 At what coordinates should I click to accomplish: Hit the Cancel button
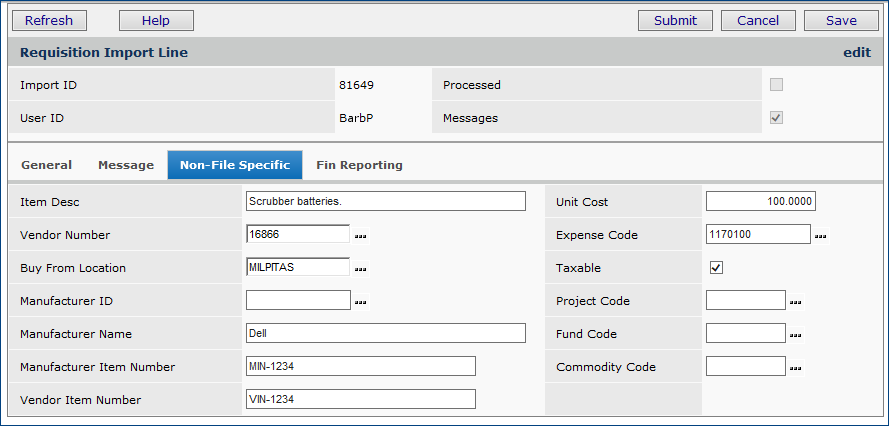tap(758, 21)
